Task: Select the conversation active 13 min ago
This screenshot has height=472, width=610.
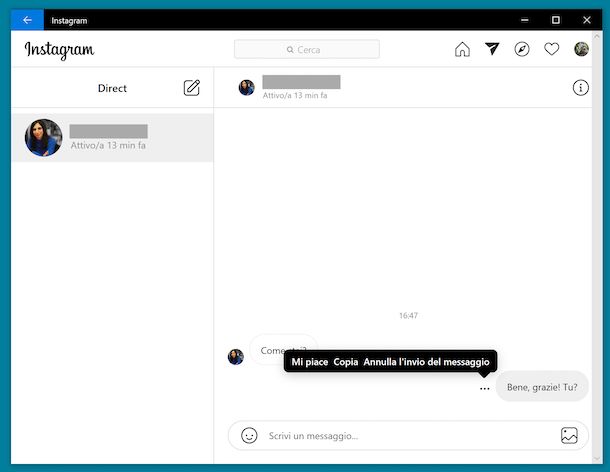Action: (x=112, y=138)
